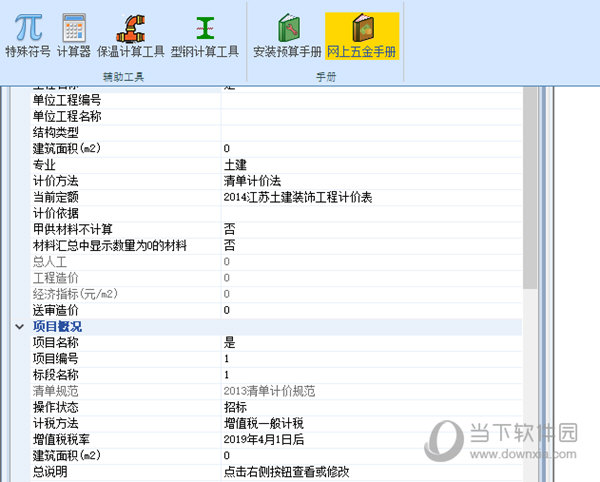
Task: Click the 计价方法 row label
Action: click(x=55, y=181)
